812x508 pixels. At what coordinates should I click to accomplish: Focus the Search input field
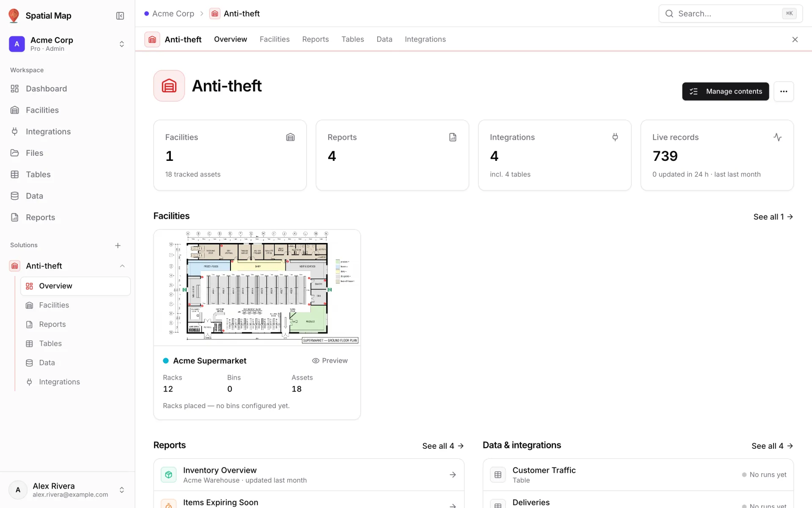click(730, 14)
